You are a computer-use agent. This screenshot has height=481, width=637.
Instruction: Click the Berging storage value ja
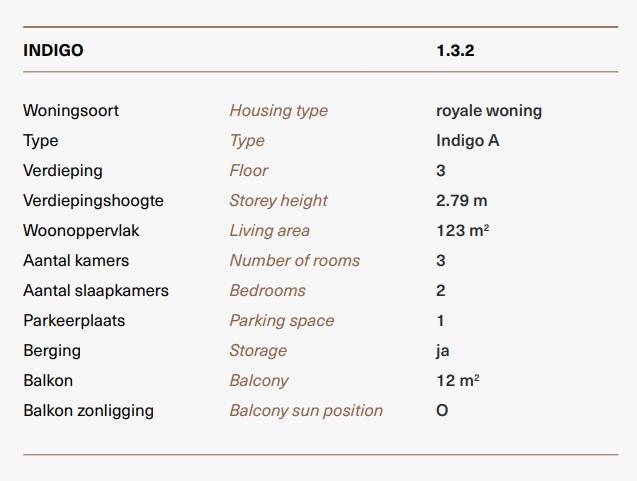(x=443, y=351)
